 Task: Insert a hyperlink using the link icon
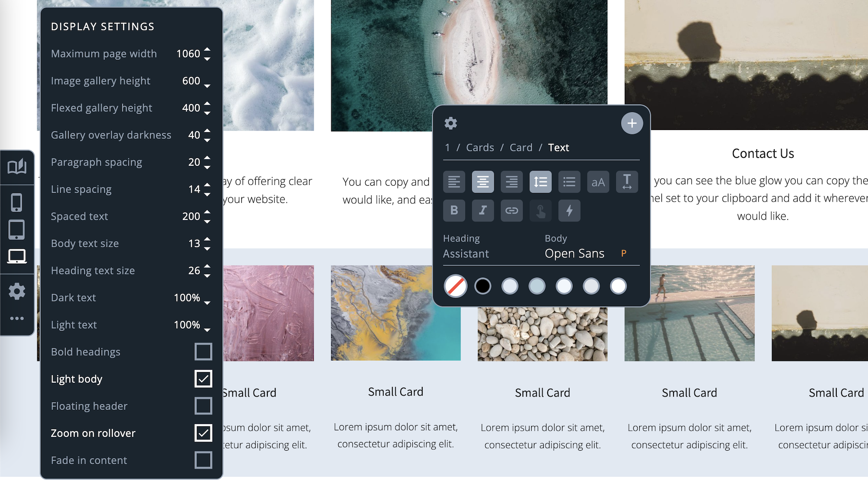click(511, 211)
